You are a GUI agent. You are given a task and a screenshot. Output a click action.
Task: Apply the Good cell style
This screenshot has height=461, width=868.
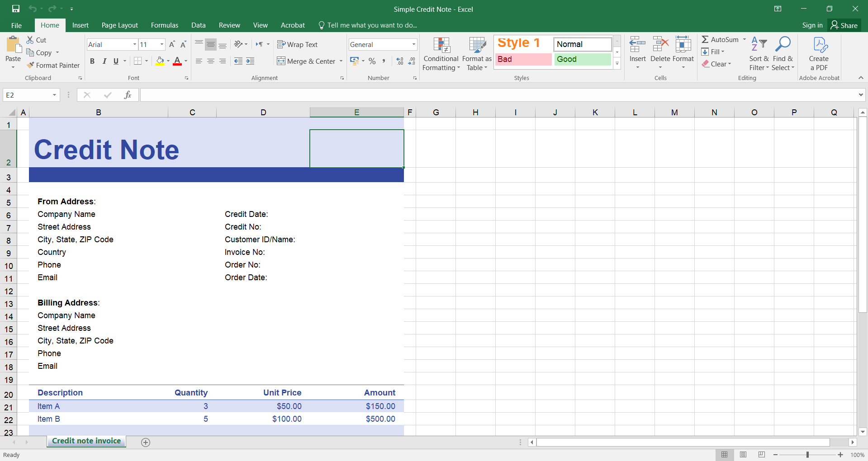(x=582, y=59)
